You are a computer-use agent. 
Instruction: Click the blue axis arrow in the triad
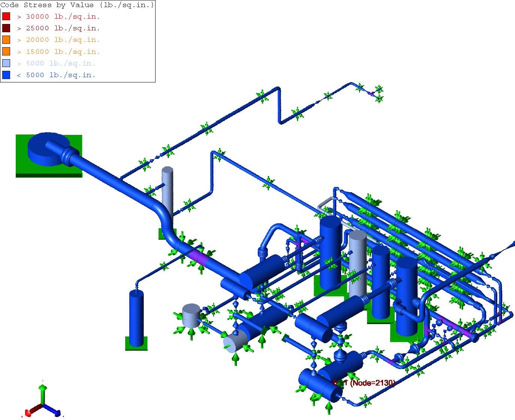point(56,412)
